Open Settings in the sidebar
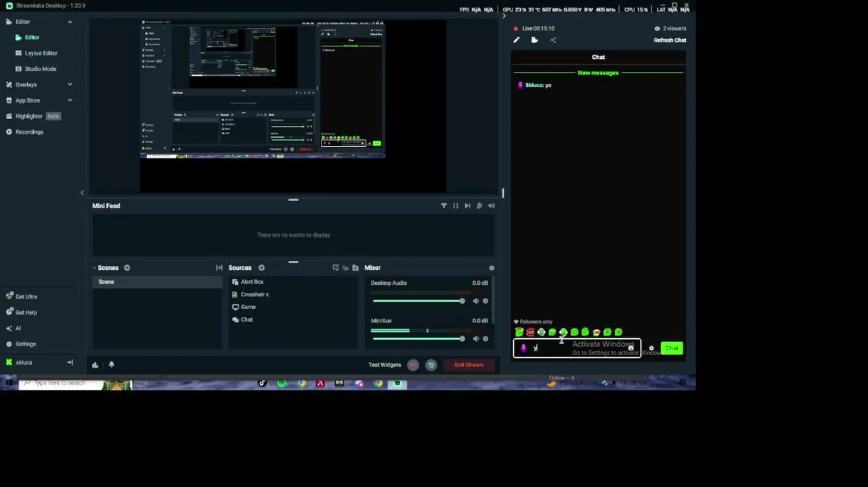 click(21, 344)
